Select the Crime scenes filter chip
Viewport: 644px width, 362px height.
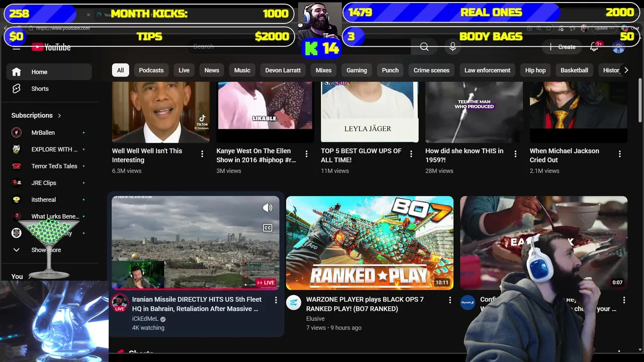coord(431,70)
